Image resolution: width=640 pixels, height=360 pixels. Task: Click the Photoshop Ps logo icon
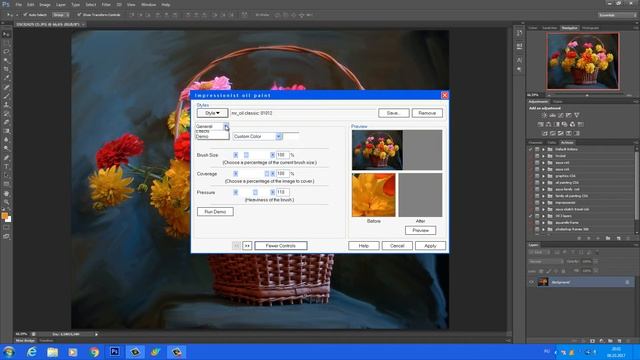5,4
